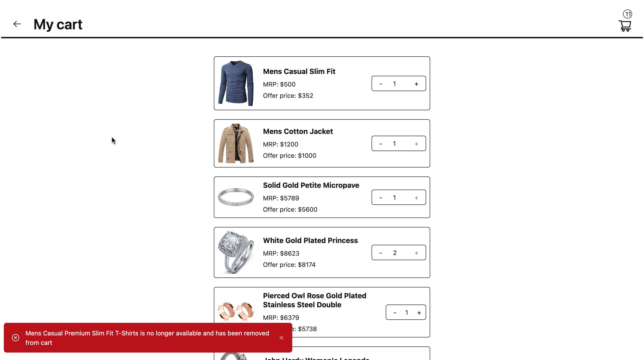The width and height of the screenshot is (644, 360).
Task: Click the plus button on Mens Cotton Jacket
Action: (416, 143)
